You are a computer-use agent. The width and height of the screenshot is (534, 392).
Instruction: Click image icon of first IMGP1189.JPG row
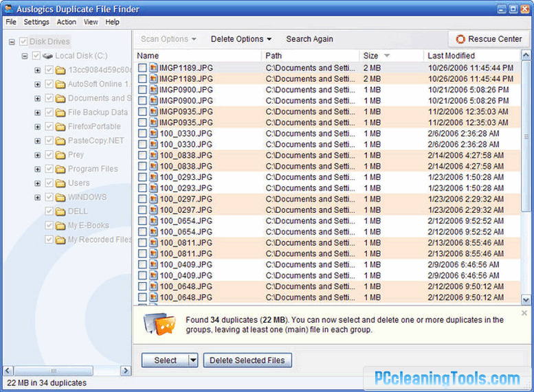(153, 68)
